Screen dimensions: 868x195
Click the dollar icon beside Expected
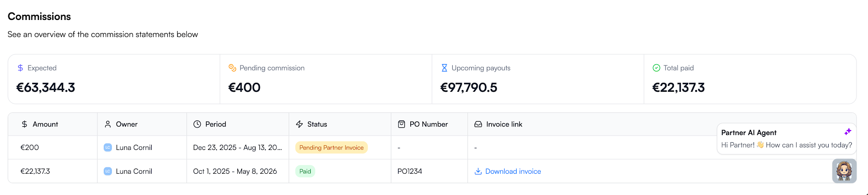click(x=20, y=68)
